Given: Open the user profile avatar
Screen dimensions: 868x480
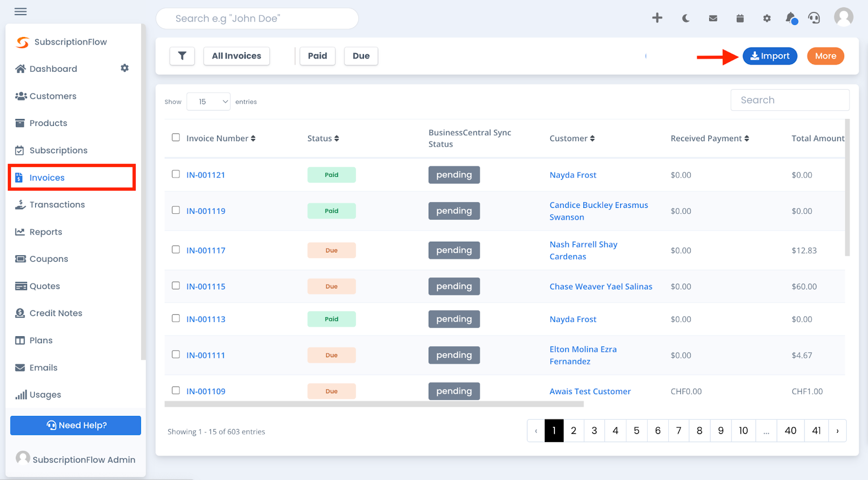Looking at the screenshot, I should click(844, 17).
